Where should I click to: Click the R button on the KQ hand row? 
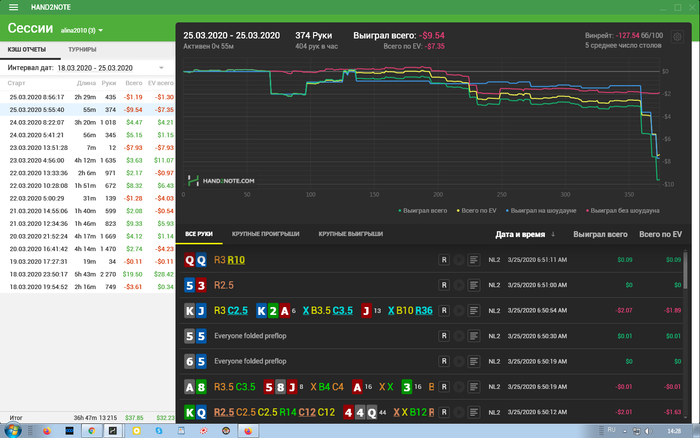[x=444, y=412]
